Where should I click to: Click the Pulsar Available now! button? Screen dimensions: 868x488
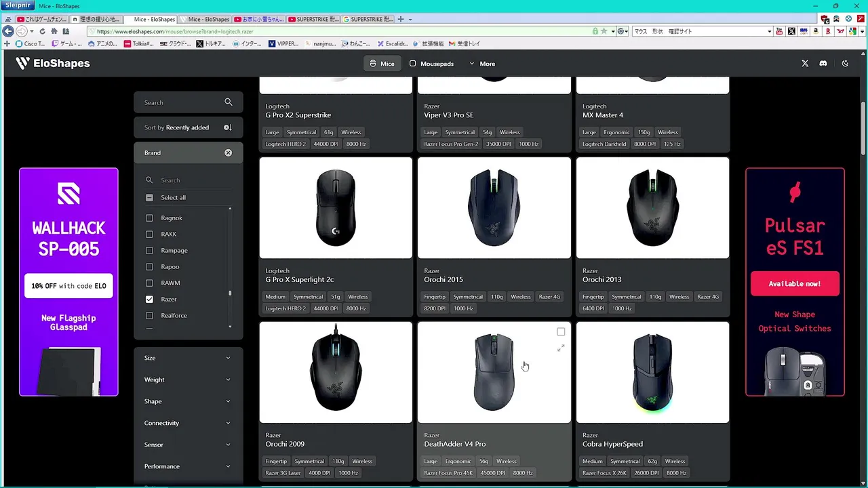click(x=795, y=283)
